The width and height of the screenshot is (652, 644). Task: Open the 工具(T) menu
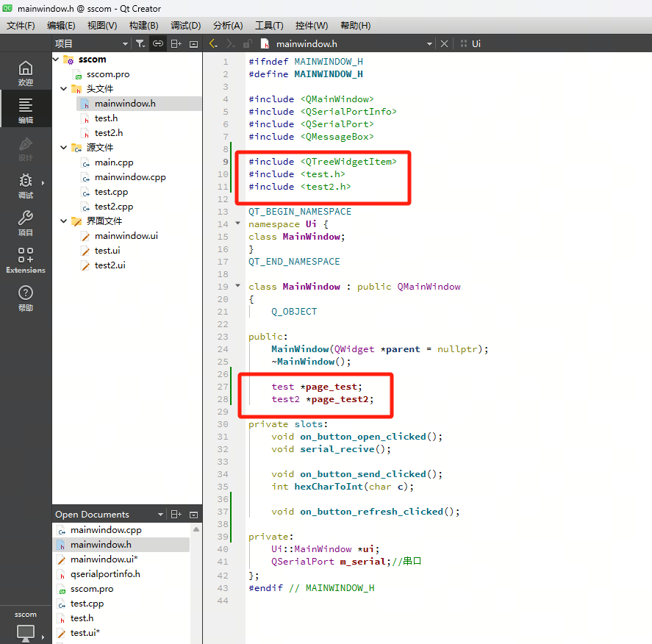269,26
